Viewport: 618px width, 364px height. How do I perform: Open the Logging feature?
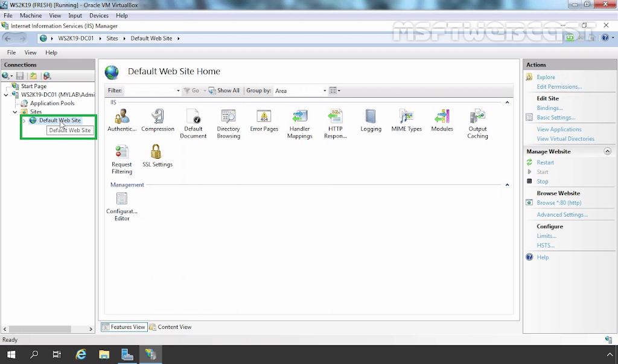coord(371,120)
